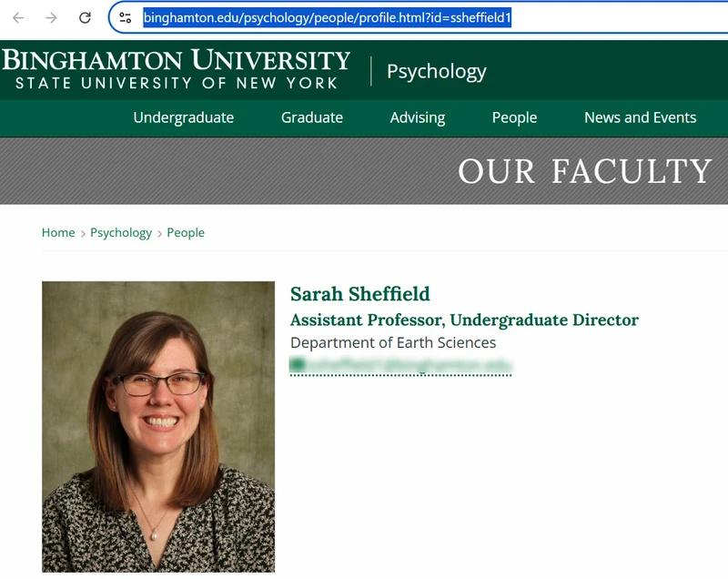The height and width of the screenshot is (579, 728).
Task: Click 'Department of Earth Sciences' text
Action: (x=393, y=342)
